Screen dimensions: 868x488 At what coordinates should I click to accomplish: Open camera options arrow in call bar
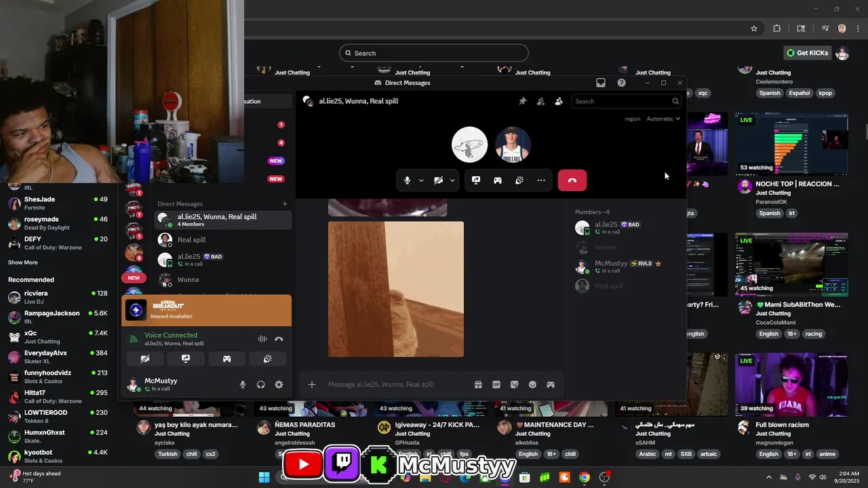click(x=452, y=180)
